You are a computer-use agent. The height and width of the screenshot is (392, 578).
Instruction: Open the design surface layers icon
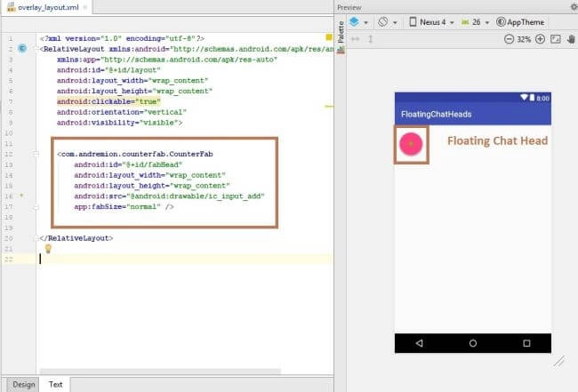(354, 21)
